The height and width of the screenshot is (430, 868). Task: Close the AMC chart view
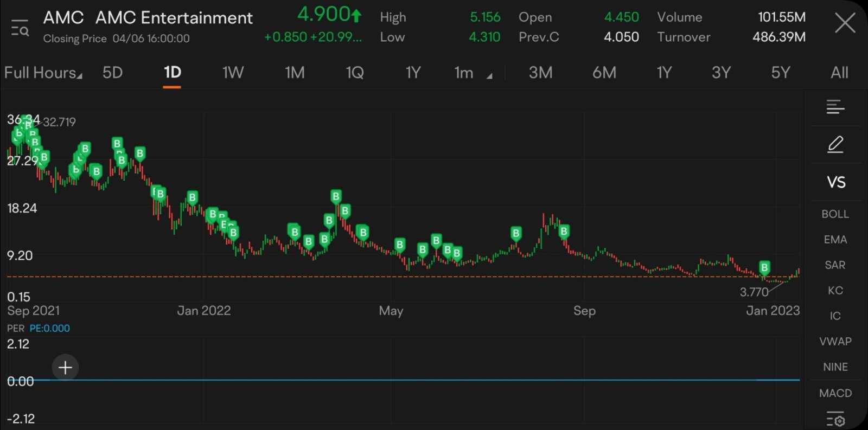point(845,23)
